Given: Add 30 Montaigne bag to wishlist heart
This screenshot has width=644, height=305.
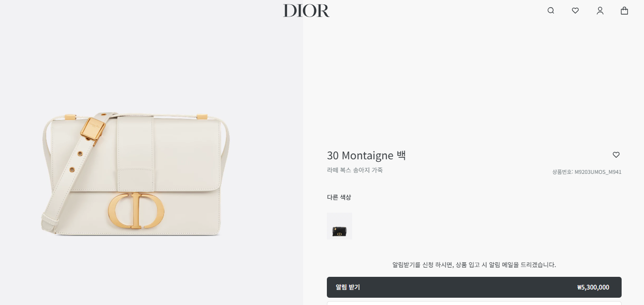Looking at the screenshot, I should [616, 155].
